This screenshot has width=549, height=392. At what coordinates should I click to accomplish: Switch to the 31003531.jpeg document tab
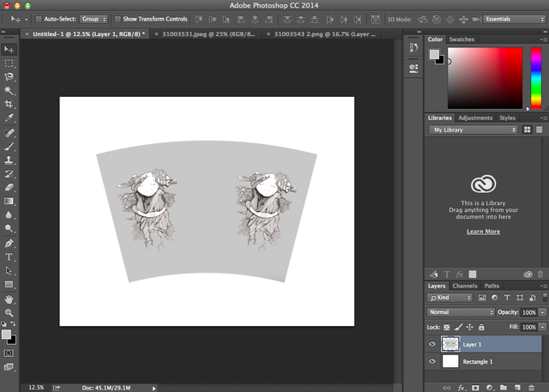click(x=208, y=34)
